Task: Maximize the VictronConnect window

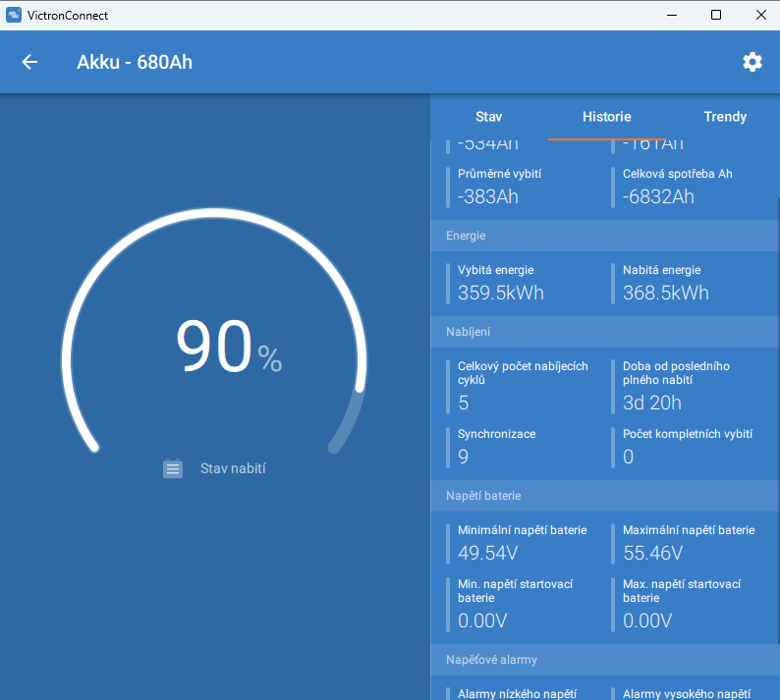Action: click(716, 15)
